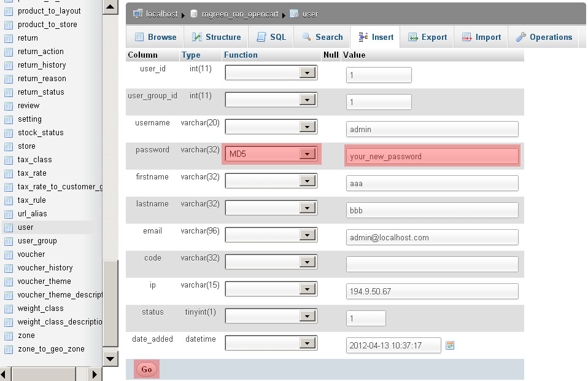Click the table icon beside voucher_theme
Screen dimensions: 588x381
[x=9, y=281]
